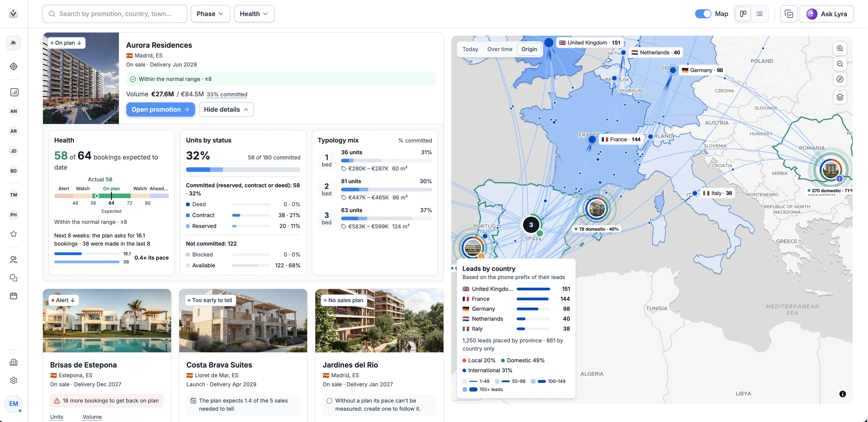Image resolution: width=868 pixels, height=422 pixels.
Task: Select the Over time map mode
Action: 499,49
